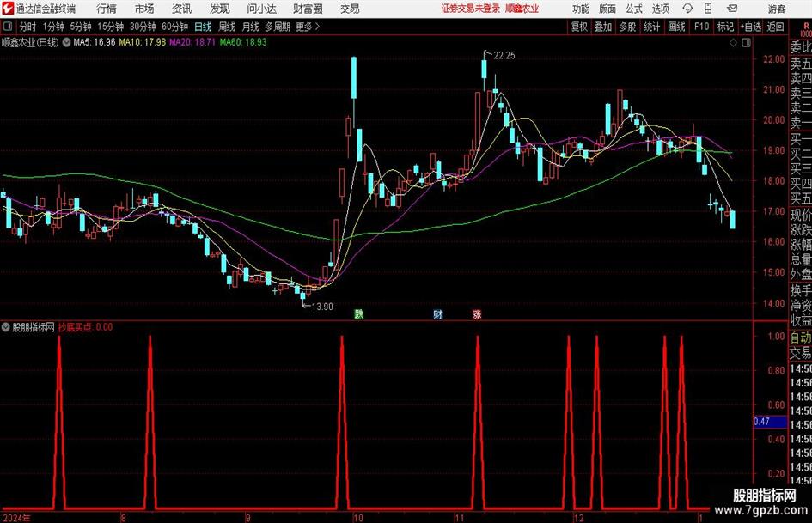Click the 2024年 date axis label

17,518
